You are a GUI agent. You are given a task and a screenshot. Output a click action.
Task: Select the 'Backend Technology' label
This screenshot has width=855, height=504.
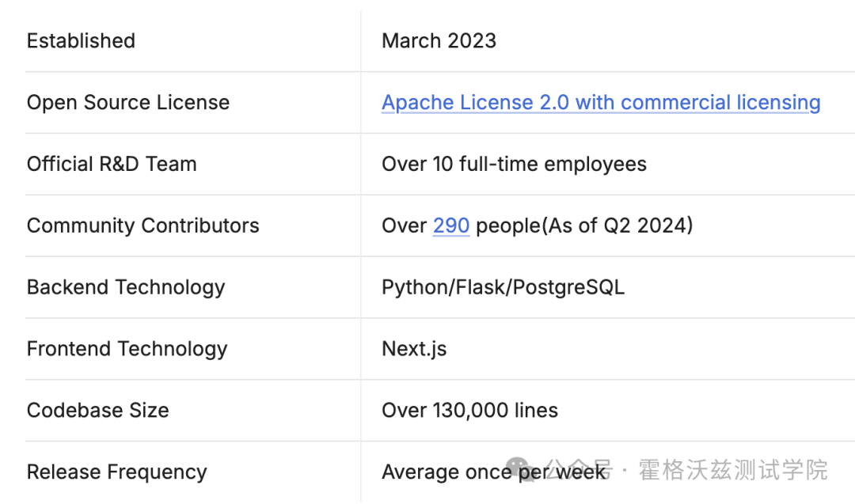click(x=126, y=287)
